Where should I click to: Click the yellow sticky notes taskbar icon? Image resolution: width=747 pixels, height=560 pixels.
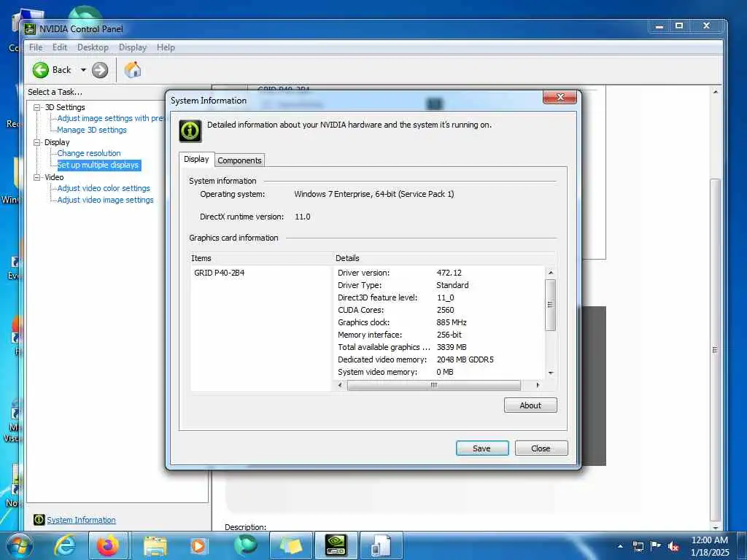[290, 545]
